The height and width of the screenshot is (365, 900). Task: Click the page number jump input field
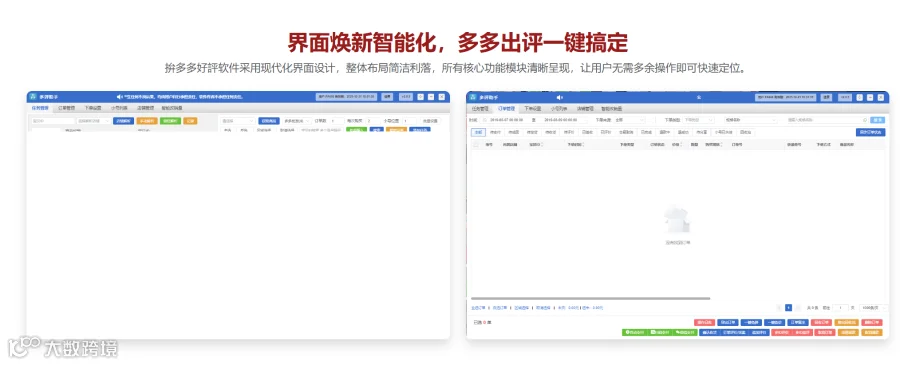tap(840, 308)
